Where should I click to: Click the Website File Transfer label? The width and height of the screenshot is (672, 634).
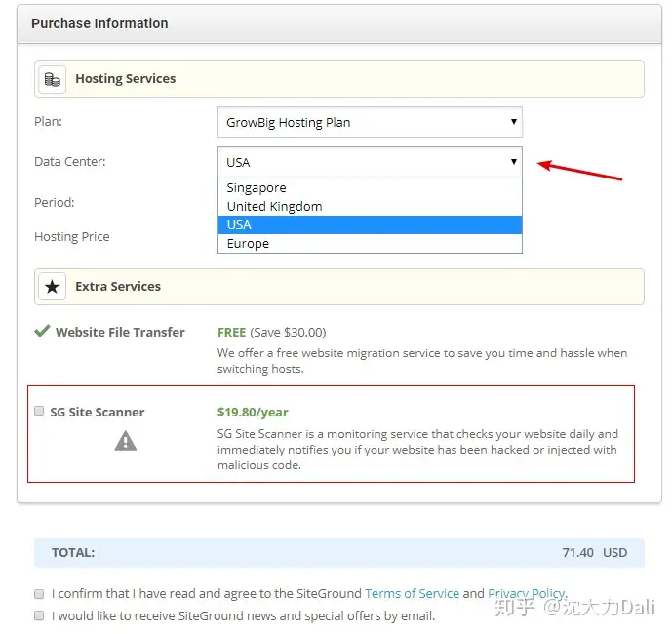coord(120,332)
